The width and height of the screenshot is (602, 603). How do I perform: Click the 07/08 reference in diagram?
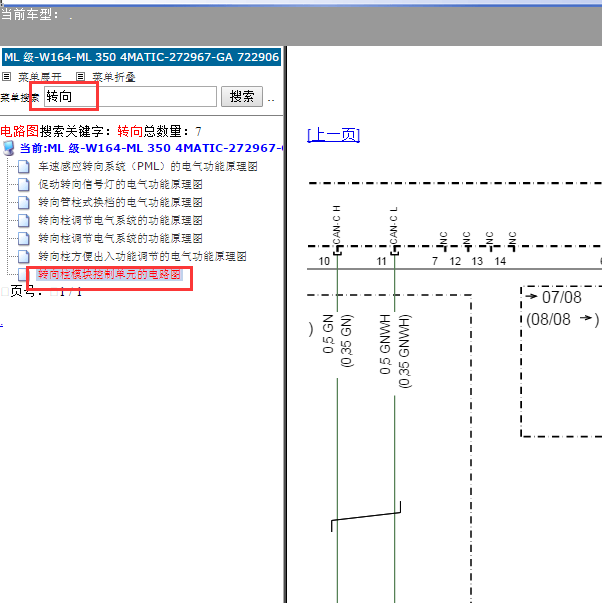562,297
